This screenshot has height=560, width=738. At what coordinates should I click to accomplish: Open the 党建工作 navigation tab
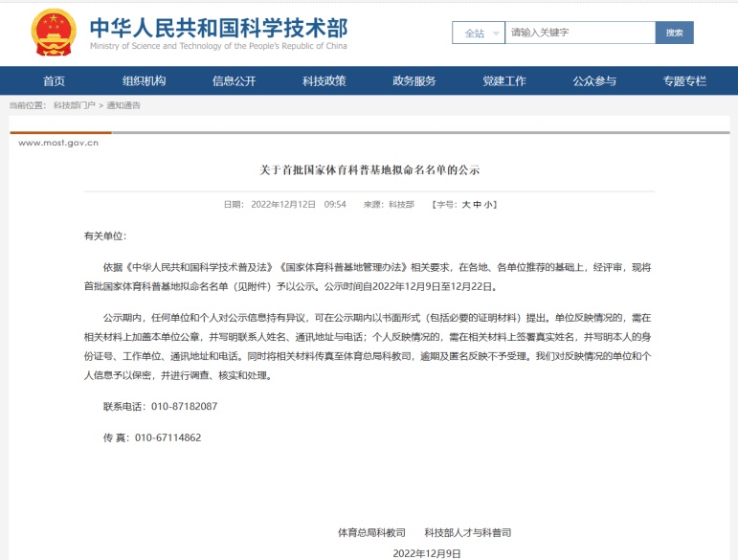[503, 81]
